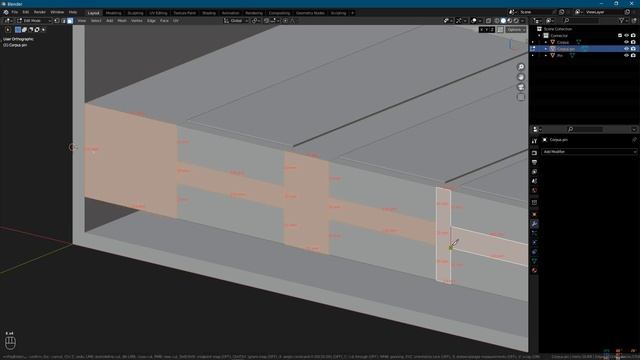Switch to rendered viewport shading
Image resolution: width=640 pixels, height=360 pixels.
pos(516,20)
